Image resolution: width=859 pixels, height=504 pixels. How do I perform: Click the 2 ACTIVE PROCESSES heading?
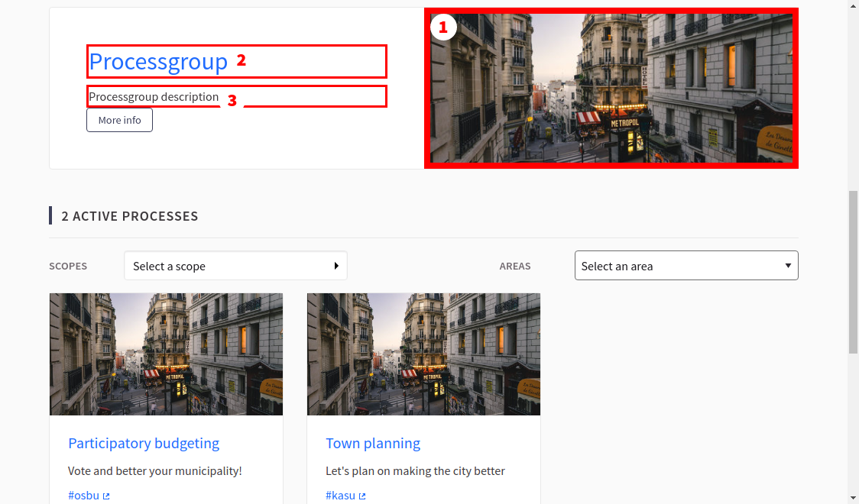[x=129, y=216]
